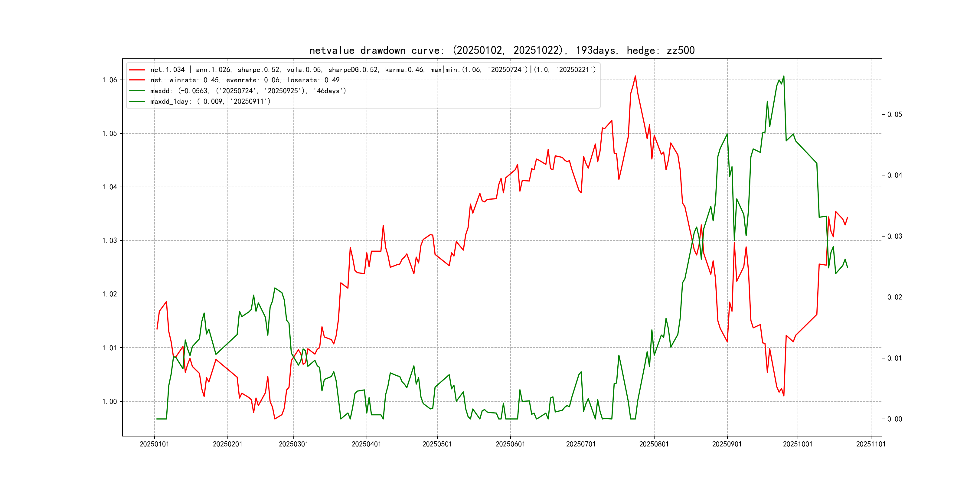Click the green line swatch for maxdd legend entry
This screenshot has height=490, width=980.
pyautogui.click(x=137, y=91)
